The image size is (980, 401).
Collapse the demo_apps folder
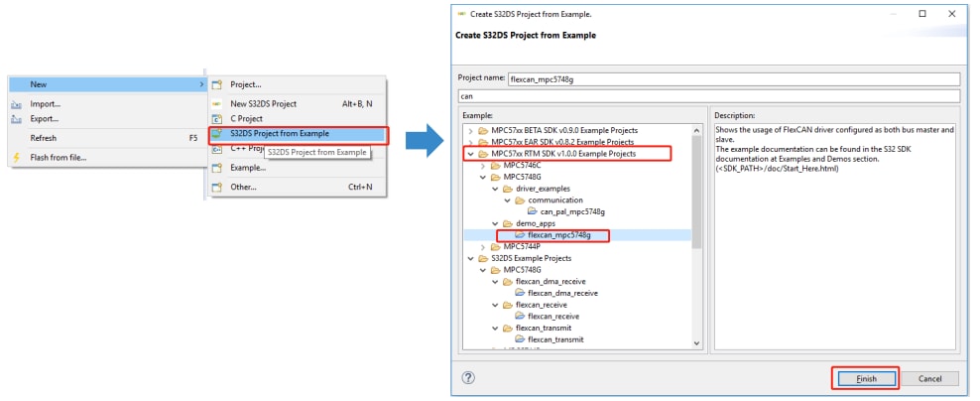pos(494,223)
